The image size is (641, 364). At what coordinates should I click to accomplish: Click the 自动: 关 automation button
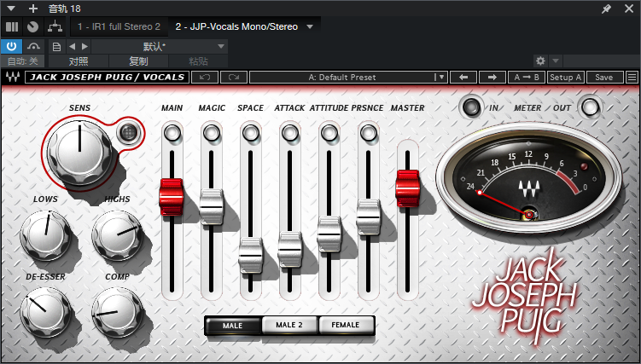pos(23,61)
